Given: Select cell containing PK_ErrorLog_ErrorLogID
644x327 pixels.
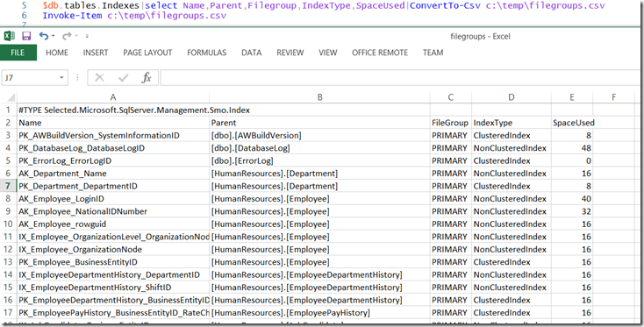Looking at the screenshot, I should (113, 160).
